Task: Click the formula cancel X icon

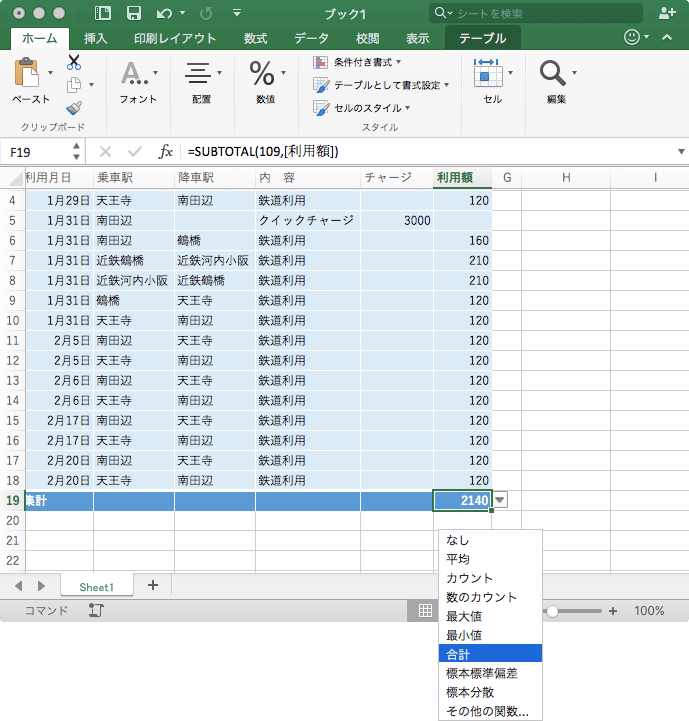Action: pyautogui.click(x=105, y=151)
